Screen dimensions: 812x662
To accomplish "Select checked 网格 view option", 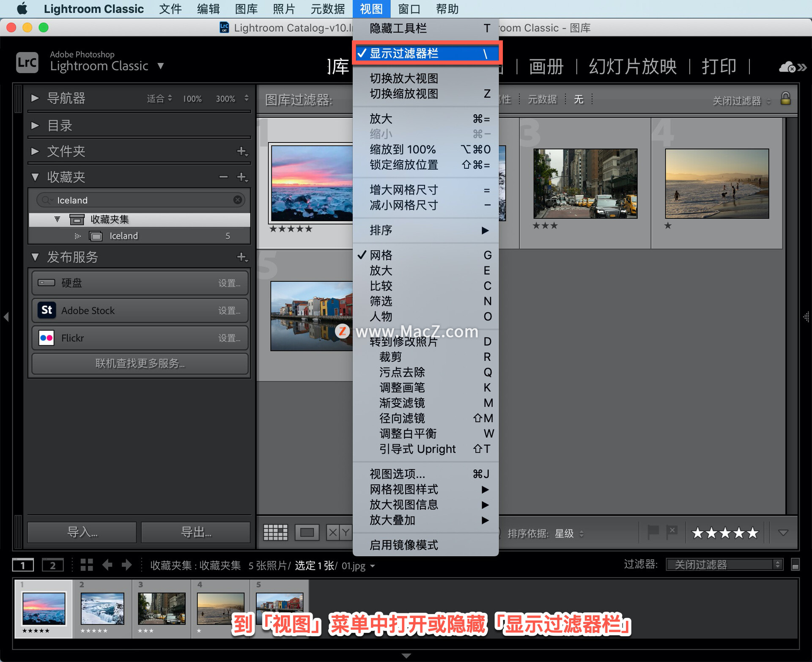I will point(426,255).
